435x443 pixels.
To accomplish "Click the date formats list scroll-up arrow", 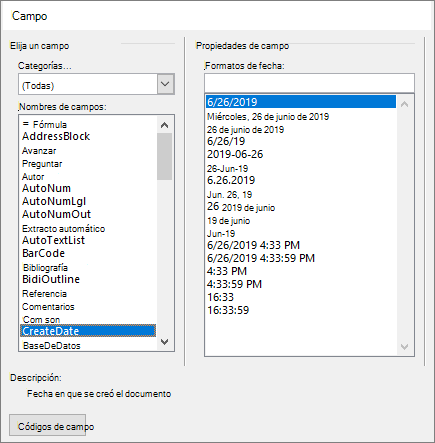I will [x=405, y=104].
